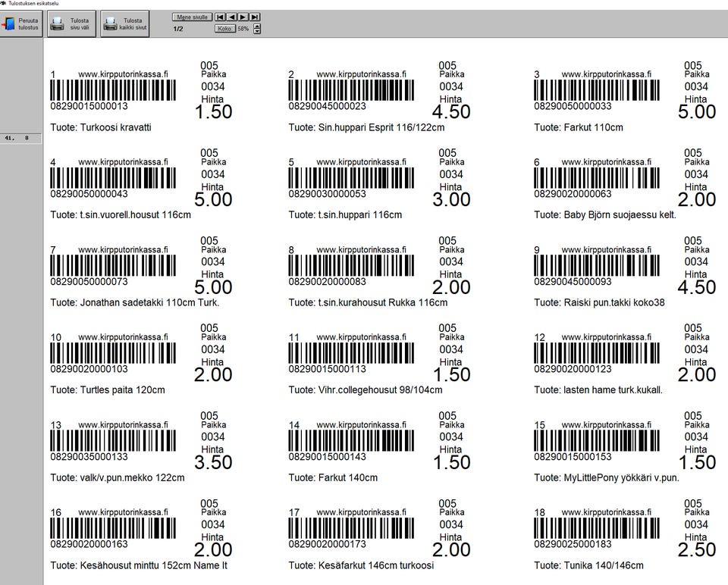The width and height of the screenshot is (728, 585).
Task: Click the 1/2 page counter text
Action: tap(178, 29)
